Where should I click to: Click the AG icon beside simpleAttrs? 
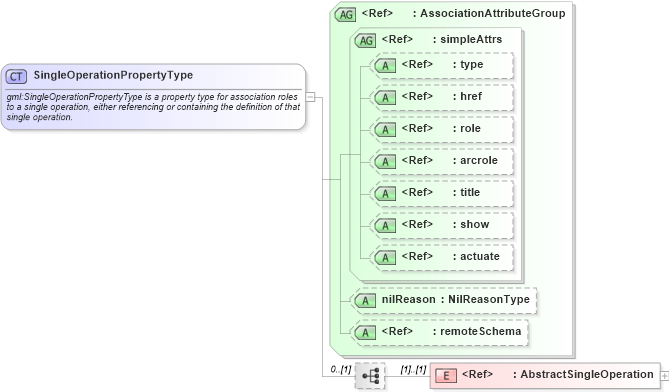pyautogui.click(x=366, y=41)
